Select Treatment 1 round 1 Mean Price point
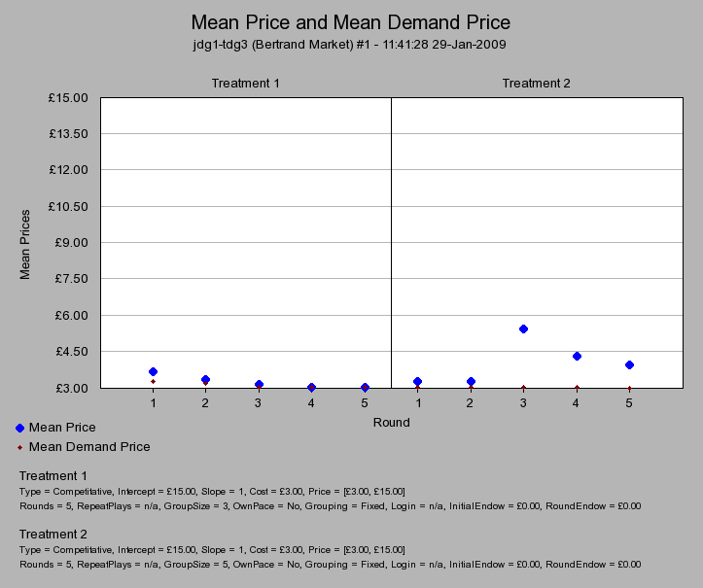The height and width of the screenshot is (588, 703). (x=153, y=372)
